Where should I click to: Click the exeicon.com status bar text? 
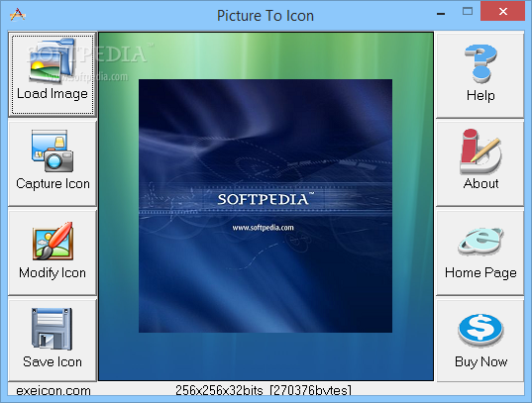tap(53, 390)
